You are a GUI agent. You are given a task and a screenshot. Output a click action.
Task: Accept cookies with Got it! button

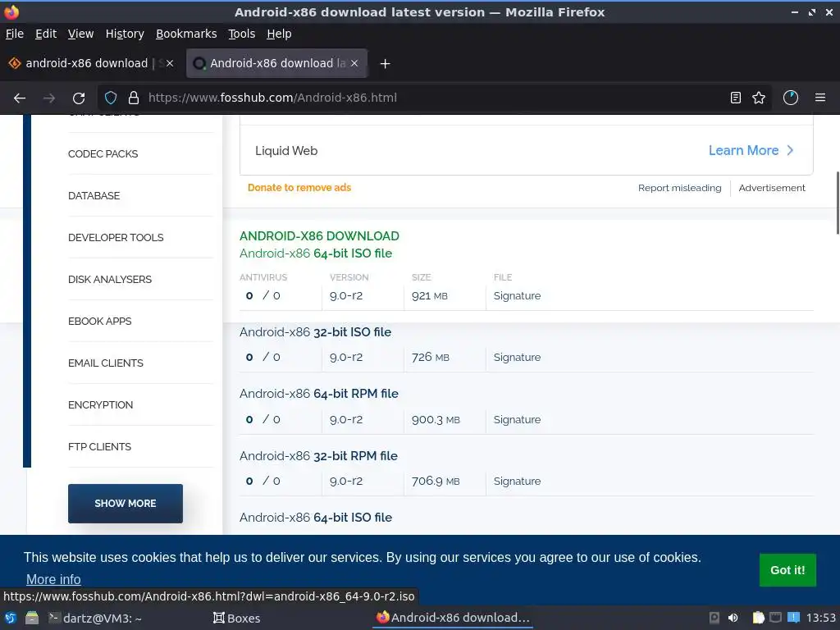[787, 570]
